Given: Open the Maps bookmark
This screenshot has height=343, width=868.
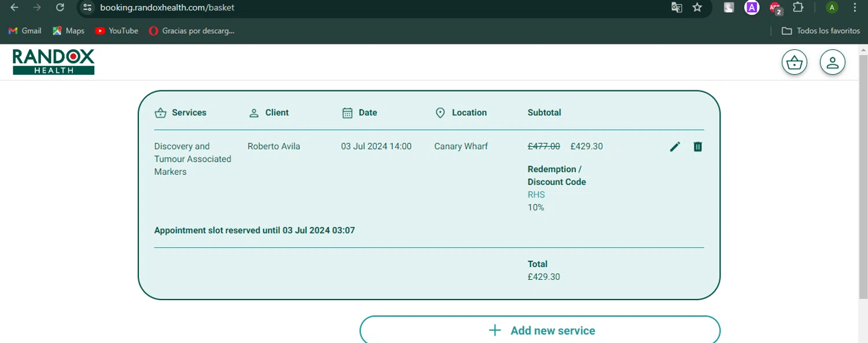Looking at the screenshot, I should 68,31.
